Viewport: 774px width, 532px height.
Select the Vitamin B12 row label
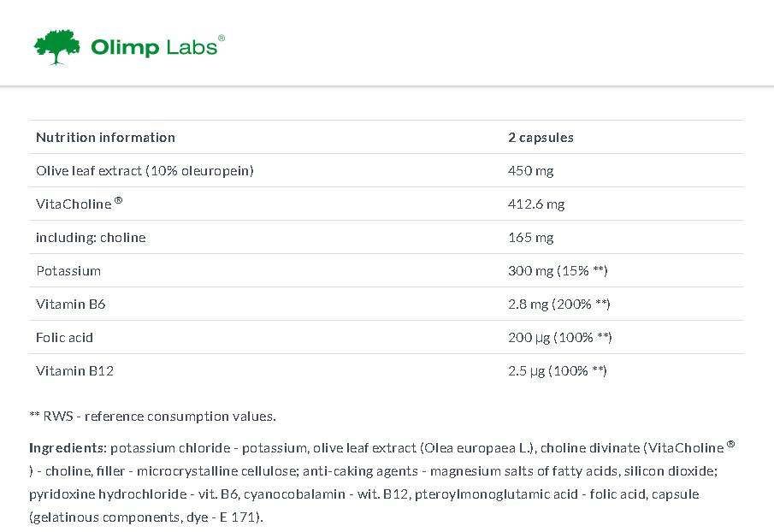tap(74, 370)
